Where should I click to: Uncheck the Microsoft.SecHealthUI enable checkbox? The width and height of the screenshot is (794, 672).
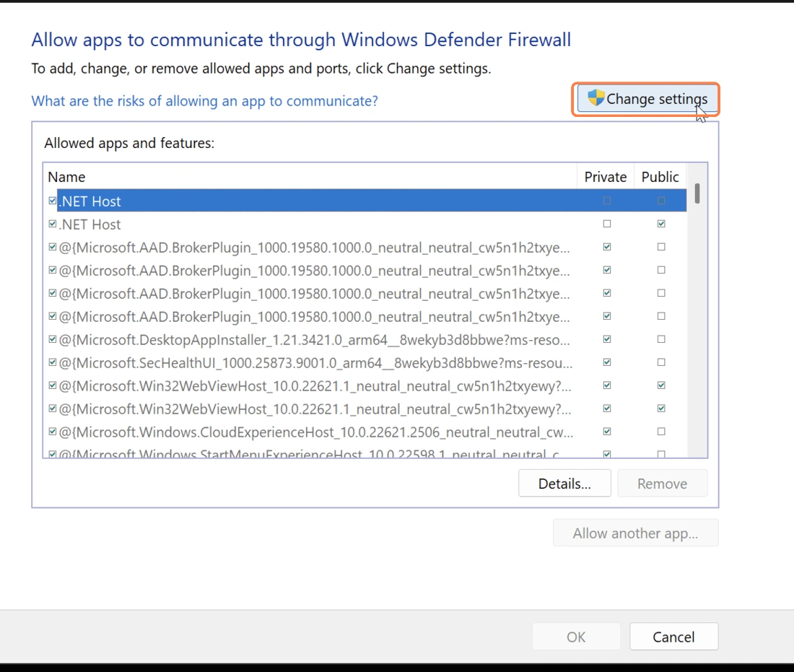click(x=52, y=362)
